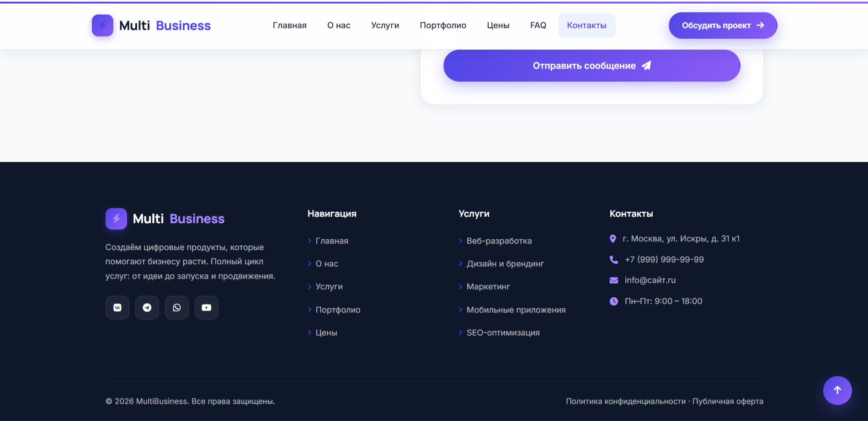Click the scroll-to-top arrow button
Image resolution: width=868 pixels, height=421 pixels.
point(837,390)
